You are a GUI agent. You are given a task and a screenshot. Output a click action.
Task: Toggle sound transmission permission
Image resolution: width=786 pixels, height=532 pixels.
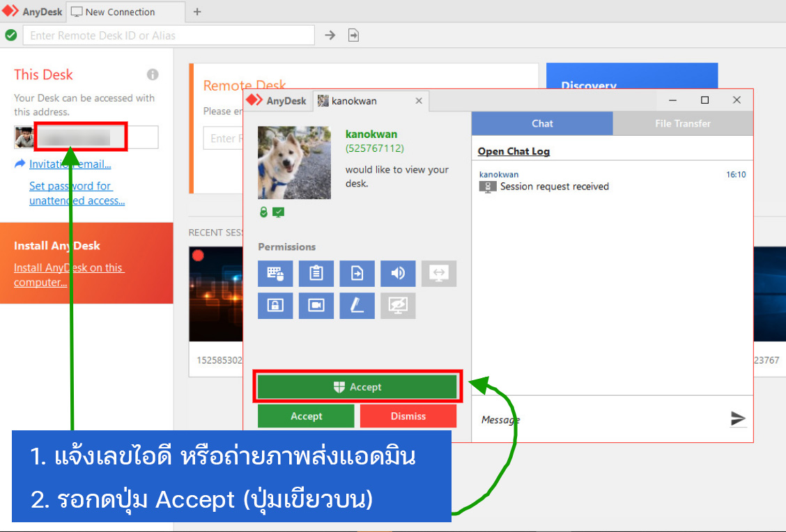[x=397, y=274]
